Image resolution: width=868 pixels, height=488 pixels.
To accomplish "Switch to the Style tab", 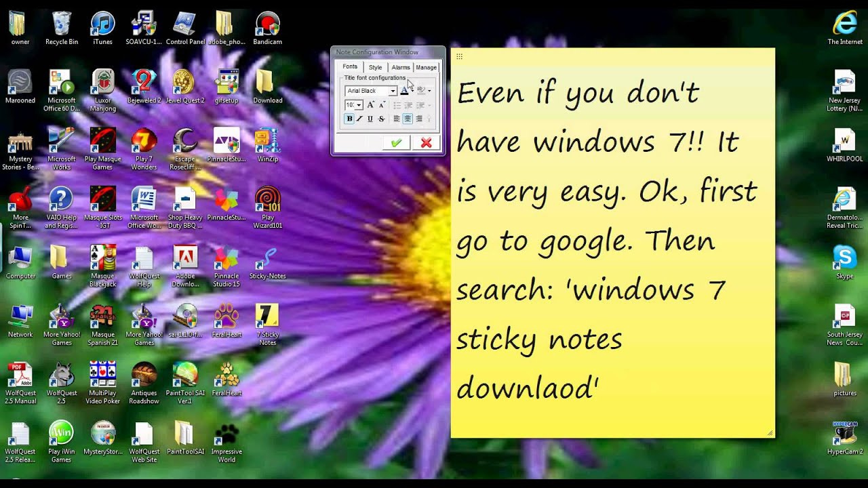I will tap(375, 67).
